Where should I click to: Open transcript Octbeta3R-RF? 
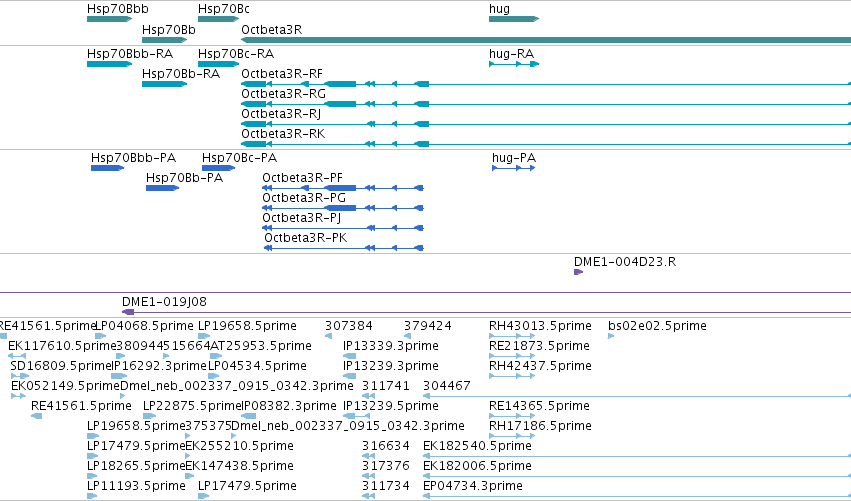282,74
